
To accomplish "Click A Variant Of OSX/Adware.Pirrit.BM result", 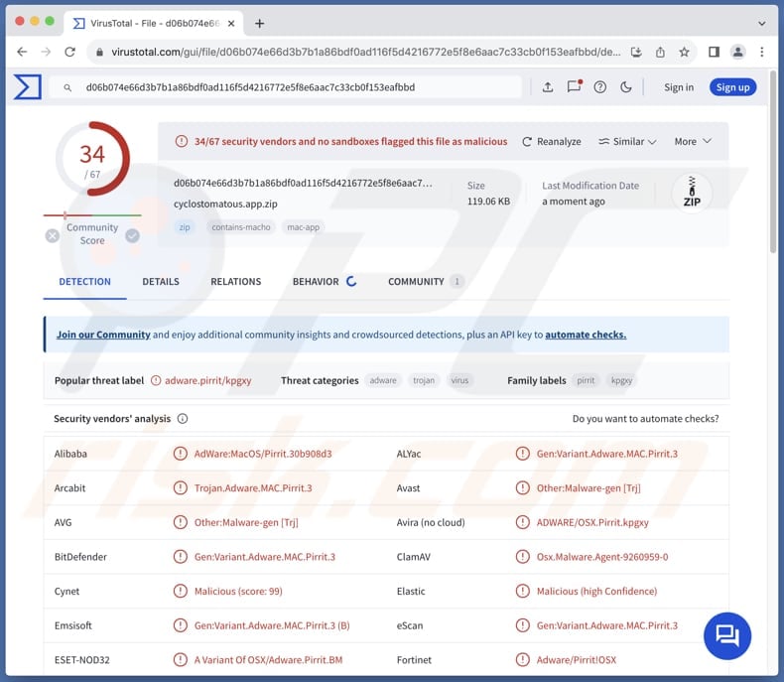I will [269, 660].
